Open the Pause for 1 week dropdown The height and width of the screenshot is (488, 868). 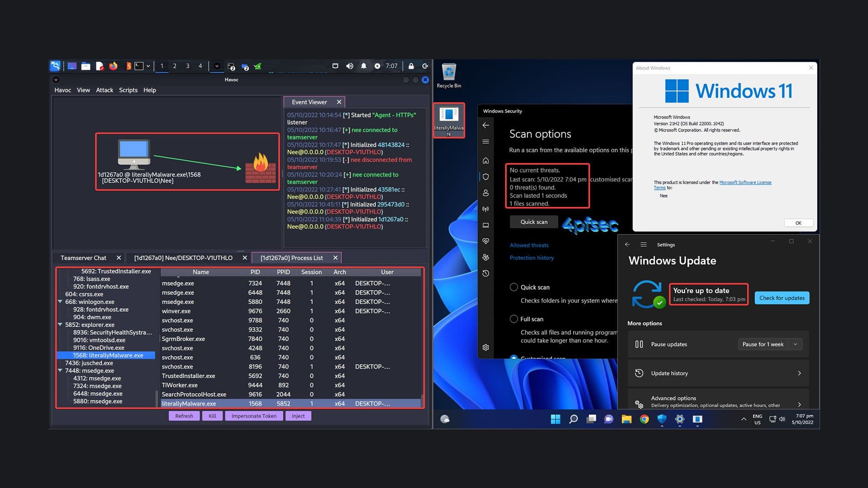click(x=795, y=344)
